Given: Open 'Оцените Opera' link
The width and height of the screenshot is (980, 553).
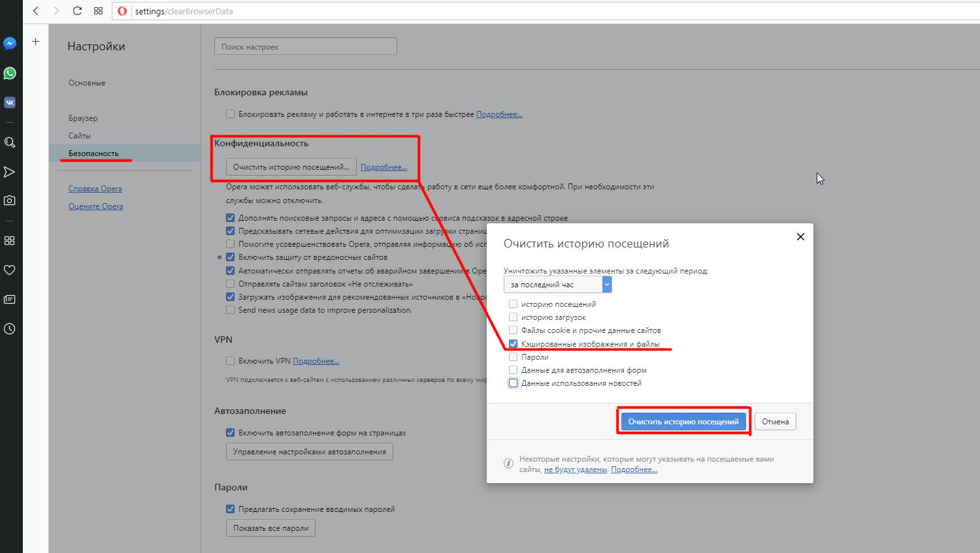Looking at the screenshot, I should (96, 206).
